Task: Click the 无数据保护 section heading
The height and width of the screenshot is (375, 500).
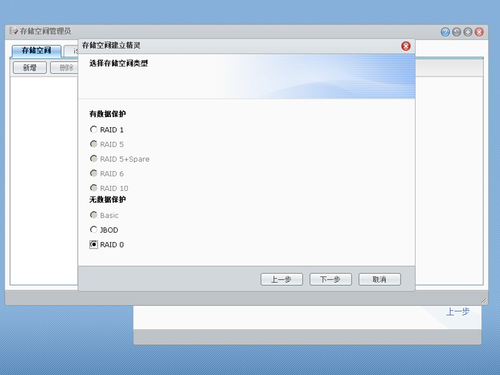Action: (x=107, y=200)
